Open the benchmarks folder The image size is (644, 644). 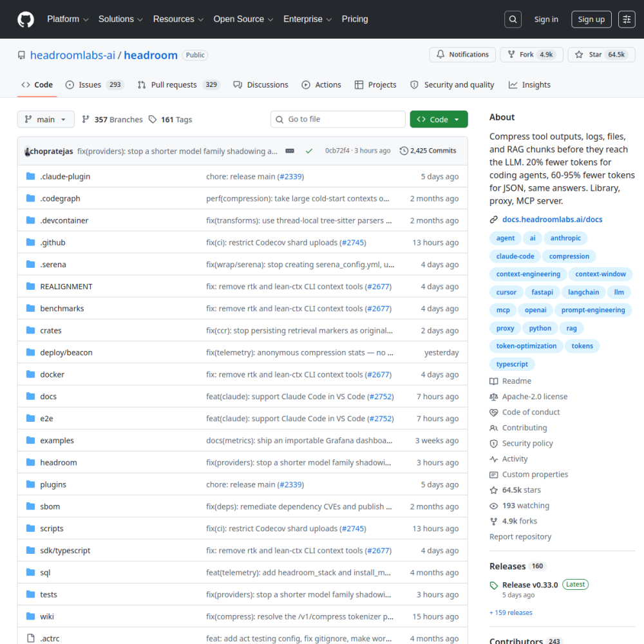pos(62,308)
